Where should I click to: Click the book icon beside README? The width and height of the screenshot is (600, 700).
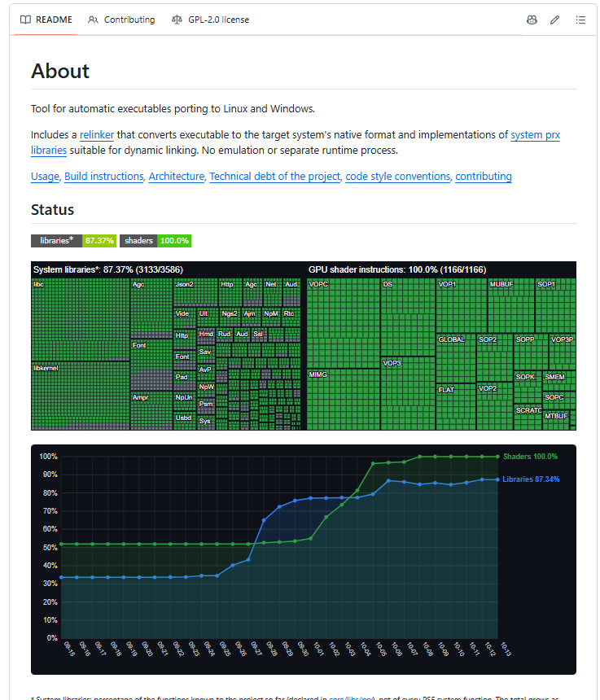[x=25, y=20]
